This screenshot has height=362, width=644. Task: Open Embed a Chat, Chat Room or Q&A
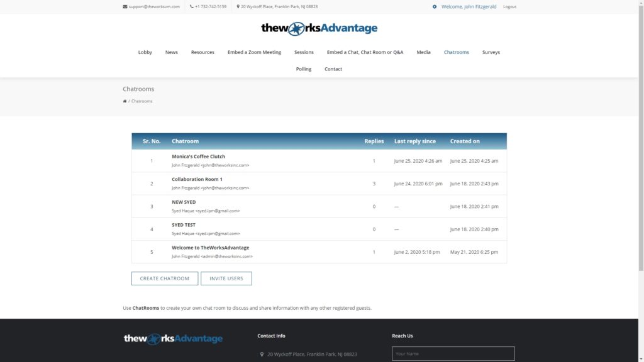click(x=365, y=52)
